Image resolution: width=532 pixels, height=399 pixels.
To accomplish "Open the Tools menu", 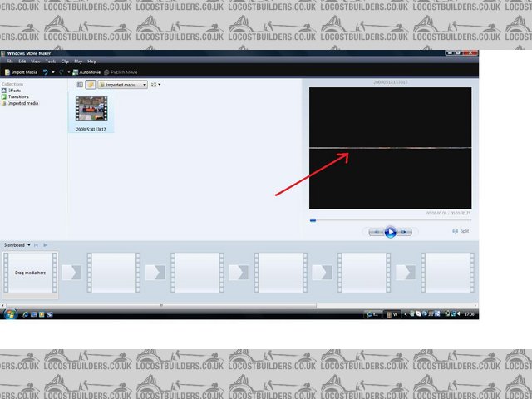I will [x=51, y=62].
